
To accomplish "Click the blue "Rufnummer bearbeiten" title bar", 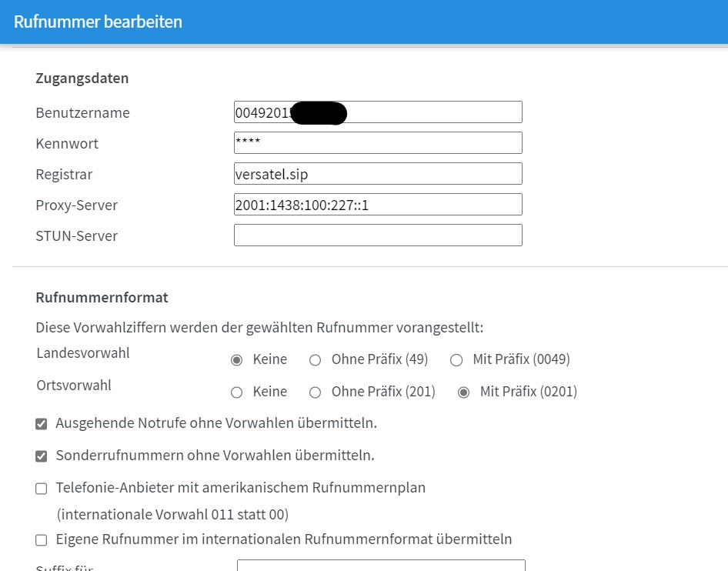I will click(x=97, y=22).
